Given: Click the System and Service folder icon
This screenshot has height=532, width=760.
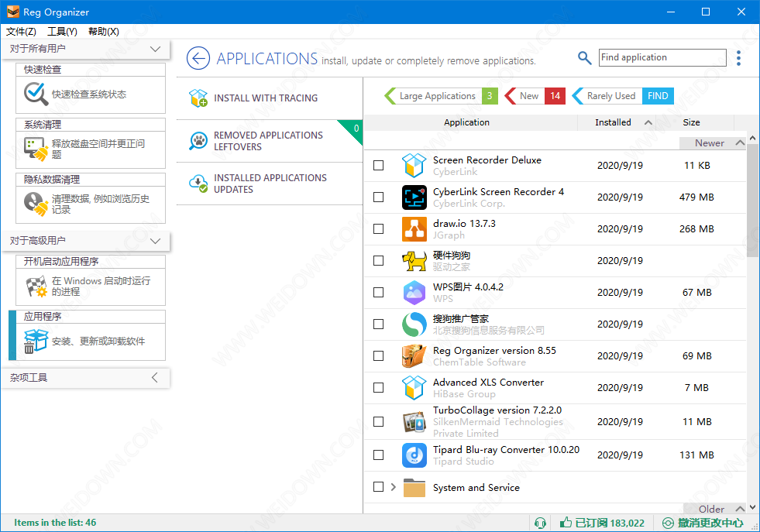Looking at the screenshot, I should click(x=414, y=487).
